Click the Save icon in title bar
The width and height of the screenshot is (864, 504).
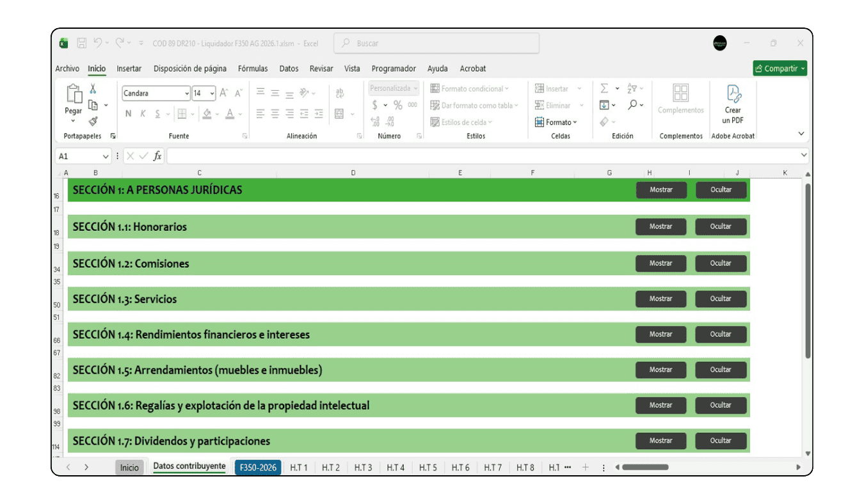coord(82,43)
